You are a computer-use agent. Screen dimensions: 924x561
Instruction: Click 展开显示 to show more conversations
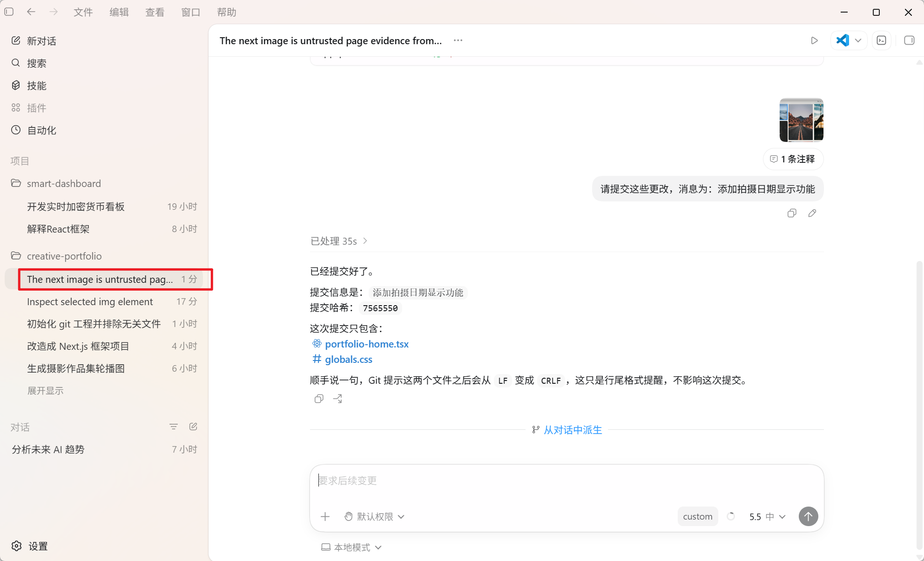(45, 391)
